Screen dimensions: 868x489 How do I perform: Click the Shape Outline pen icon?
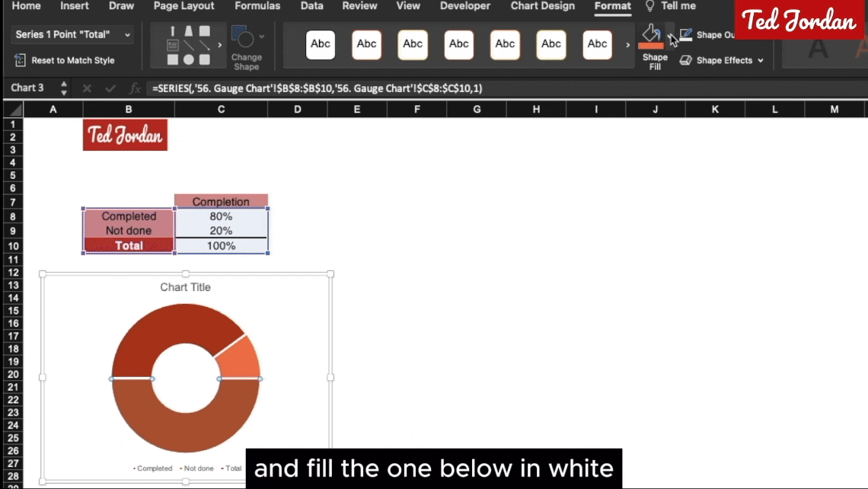tap(686, 35)
